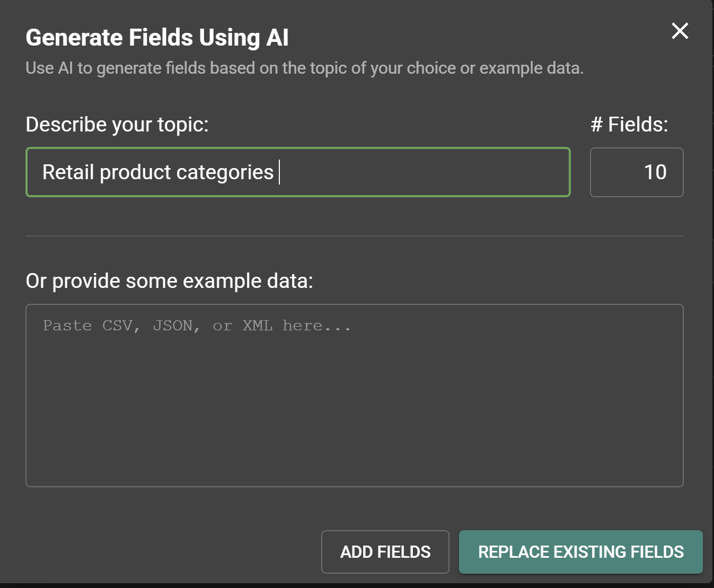Click the word "JSON" in the placeholder text

coord(173,326)
